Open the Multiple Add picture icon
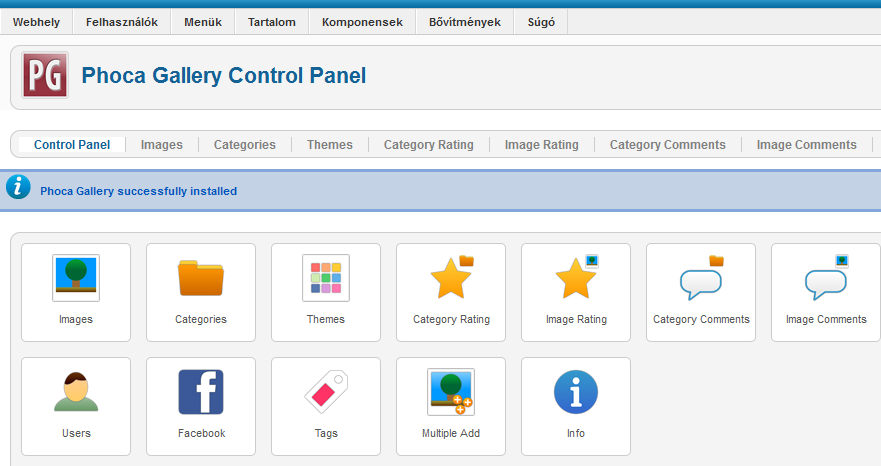Screen dimensions: 881x466 coord(451,392)
